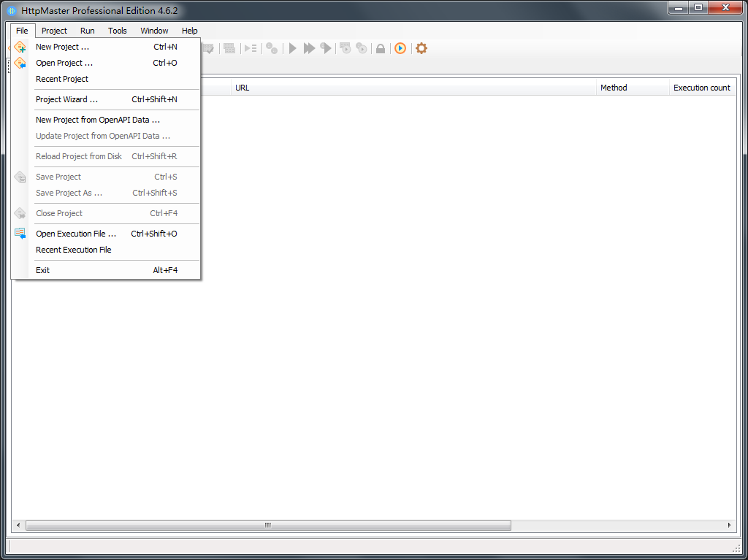The width and height of the screenshot is (748, 560).
Task: Select Project Wizard … menu entry
Action: [105, 99]
